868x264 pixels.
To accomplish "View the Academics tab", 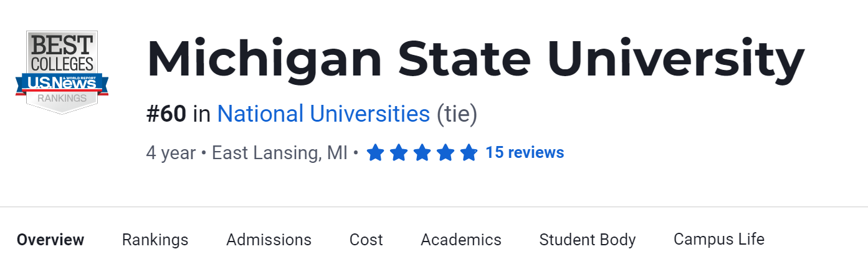I will tap(461, 240).
